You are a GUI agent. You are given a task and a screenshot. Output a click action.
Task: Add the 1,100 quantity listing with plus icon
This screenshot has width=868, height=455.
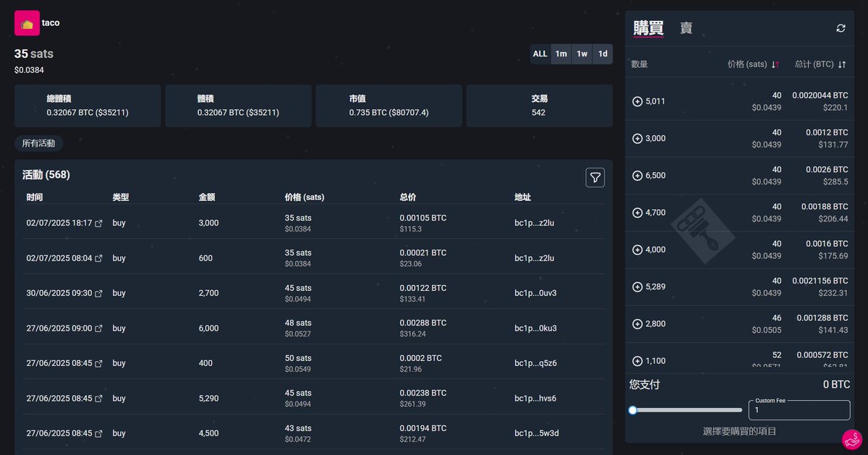click(637, 361)
